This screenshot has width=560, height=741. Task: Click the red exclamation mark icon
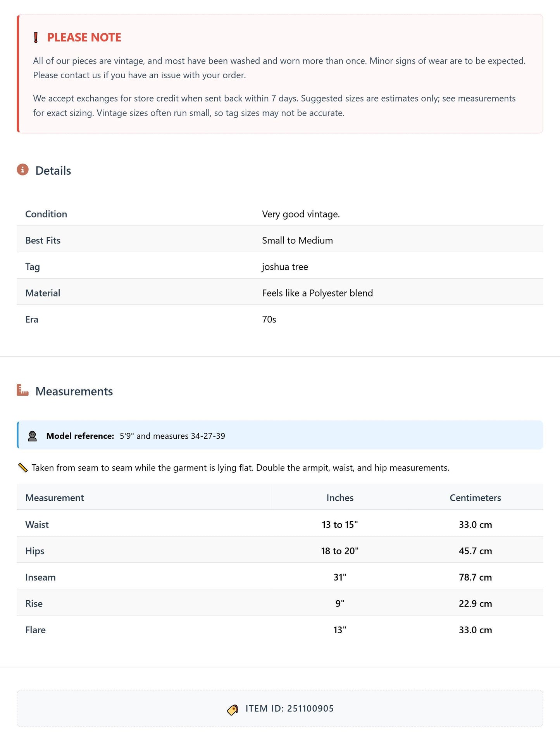pyautogui.click(x=36, y=38)
